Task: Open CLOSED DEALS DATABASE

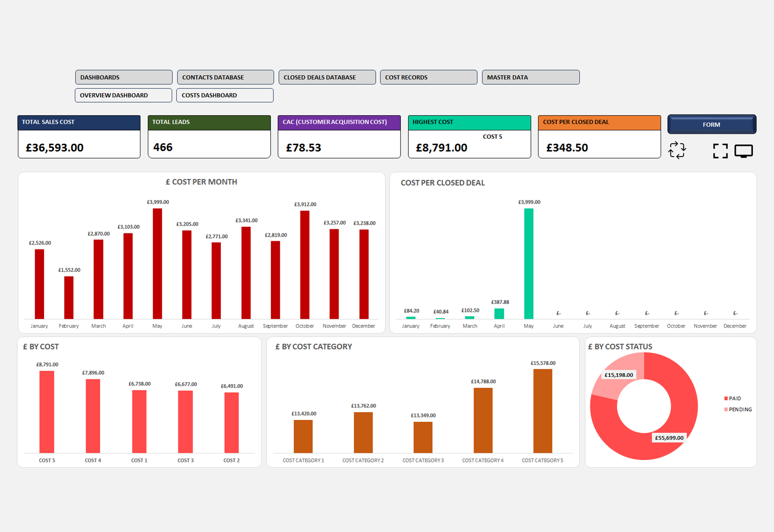Action: tap(327, 77)
